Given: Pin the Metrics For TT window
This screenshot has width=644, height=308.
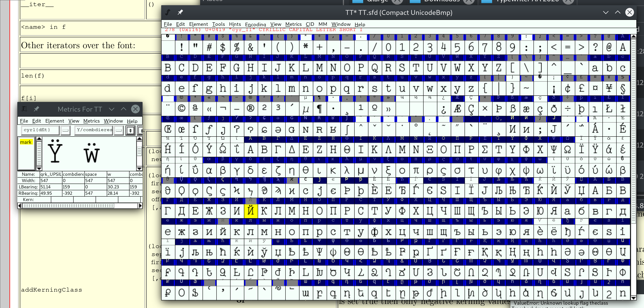Looking at the screenshot, I should pyautogui.click(x=37, y=109).
